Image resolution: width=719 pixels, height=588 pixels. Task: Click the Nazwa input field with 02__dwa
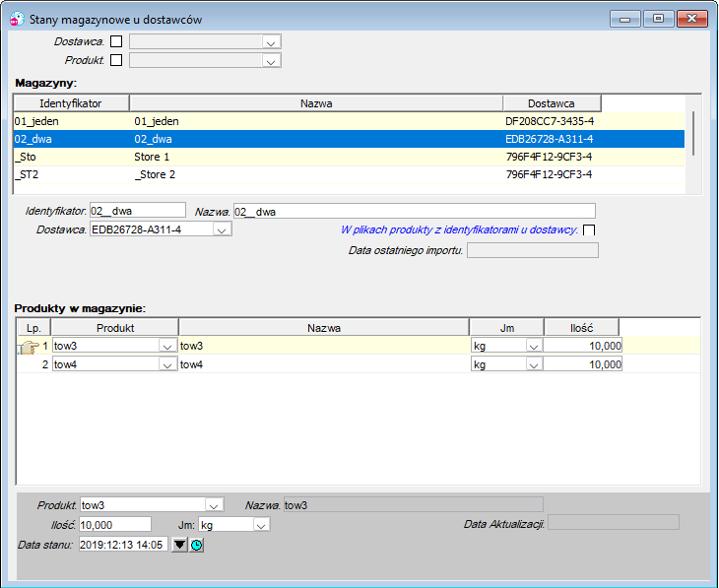[x=415, y=211]
